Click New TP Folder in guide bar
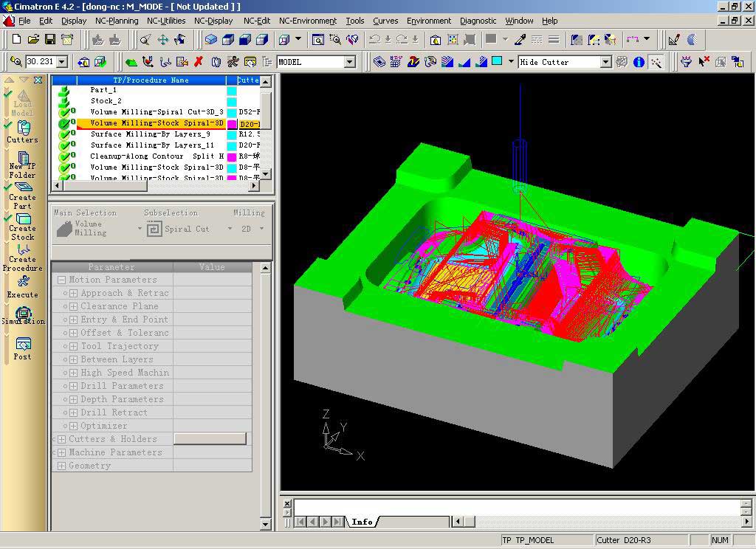 pyautogui.click(x=22, y=165)
